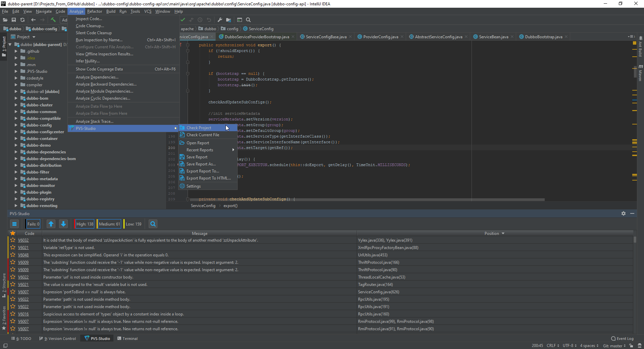Choose Inspect Code... from Analyze menu
This screenshot has height=349, width=644.
[x=123, y=19]
